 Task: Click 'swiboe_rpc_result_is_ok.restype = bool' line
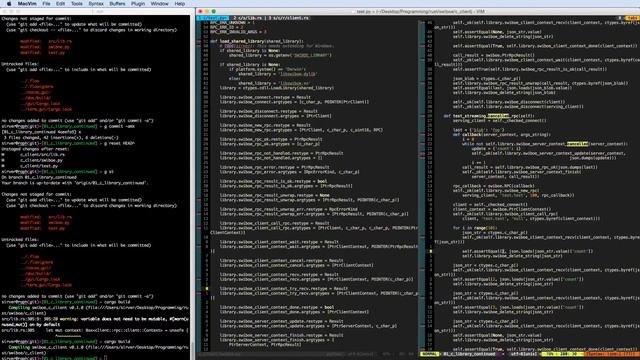pyautogui.click(x=273, y=181)
